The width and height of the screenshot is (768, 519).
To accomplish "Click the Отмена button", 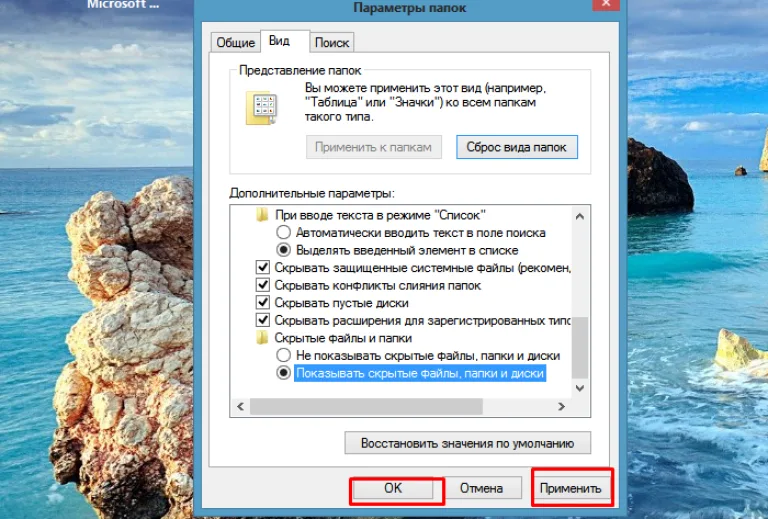I will click(x=481, y=488).
